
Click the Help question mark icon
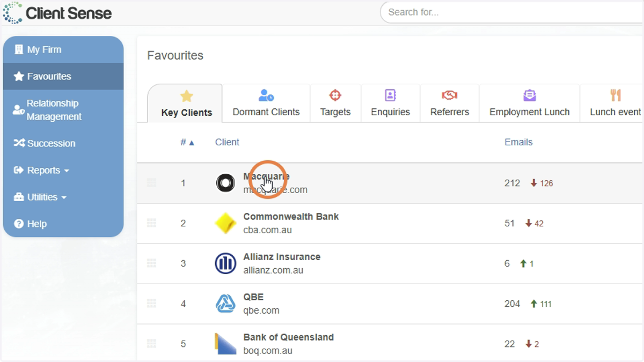[x=19, y=224]
